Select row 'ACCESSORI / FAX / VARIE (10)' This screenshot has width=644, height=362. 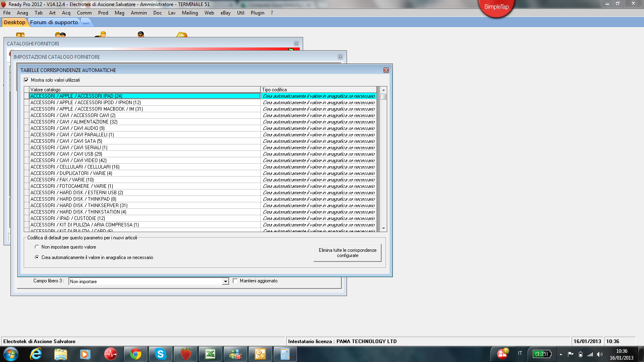click(x=145, y=180)
